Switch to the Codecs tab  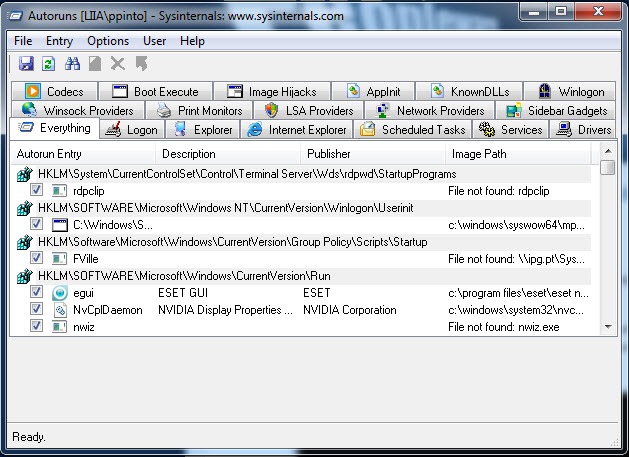click(55, 91)
